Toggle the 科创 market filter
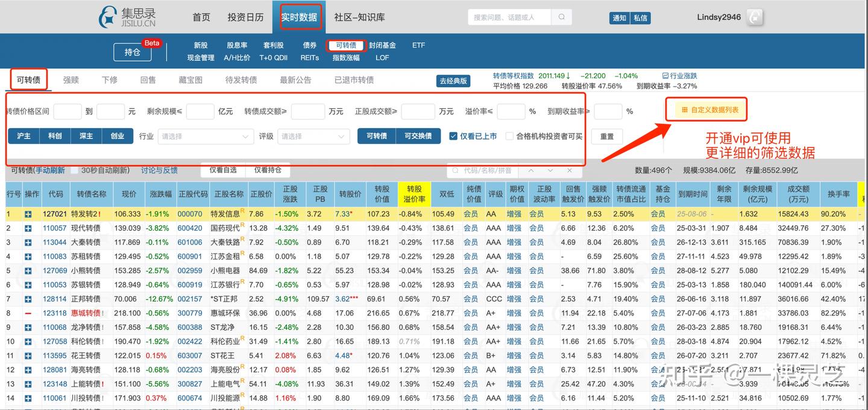Image resolution: width=868 pixels, height=410 pixels. (55, 136)
